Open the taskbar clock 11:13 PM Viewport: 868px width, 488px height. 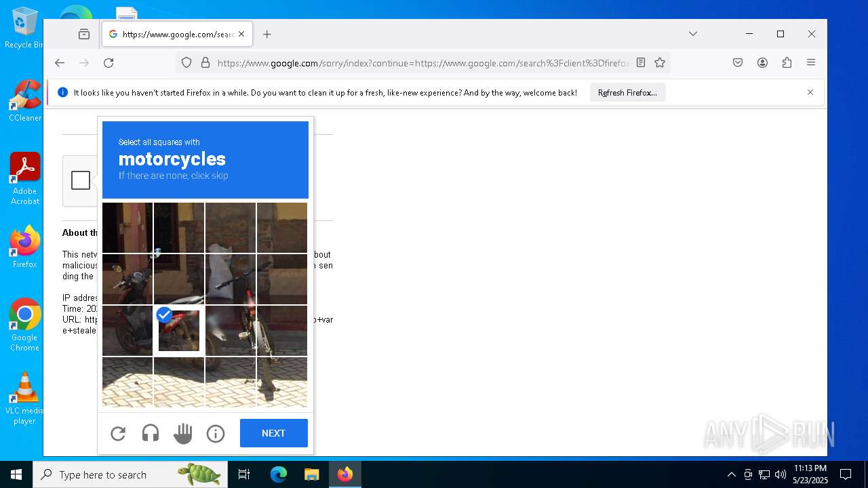[810, 474]
